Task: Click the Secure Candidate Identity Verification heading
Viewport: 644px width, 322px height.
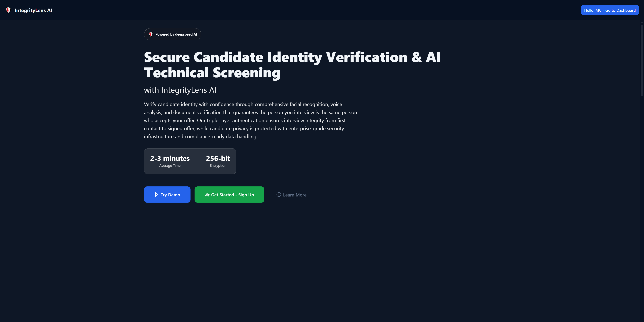Action: 292,65
